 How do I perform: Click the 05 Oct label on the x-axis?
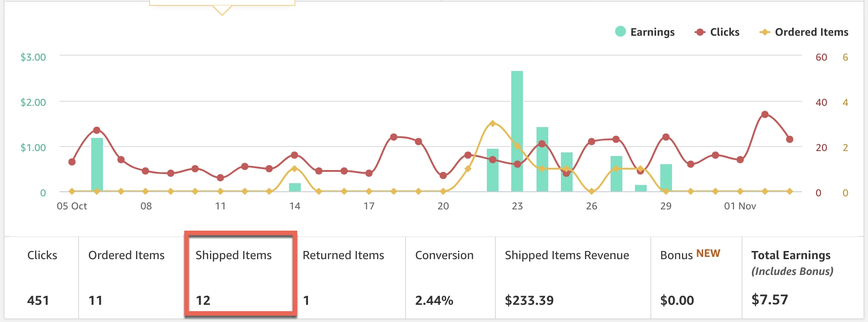pyautogui.click(x=72, y=206)
